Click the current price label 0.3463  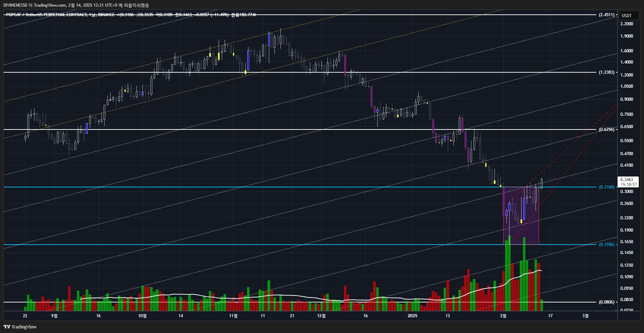[626, 180]
